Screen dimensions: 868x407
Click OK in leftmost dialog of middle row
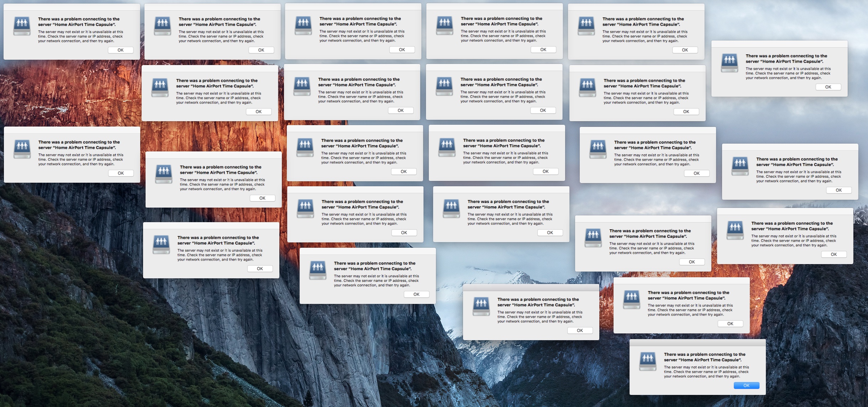coord(121,173)
